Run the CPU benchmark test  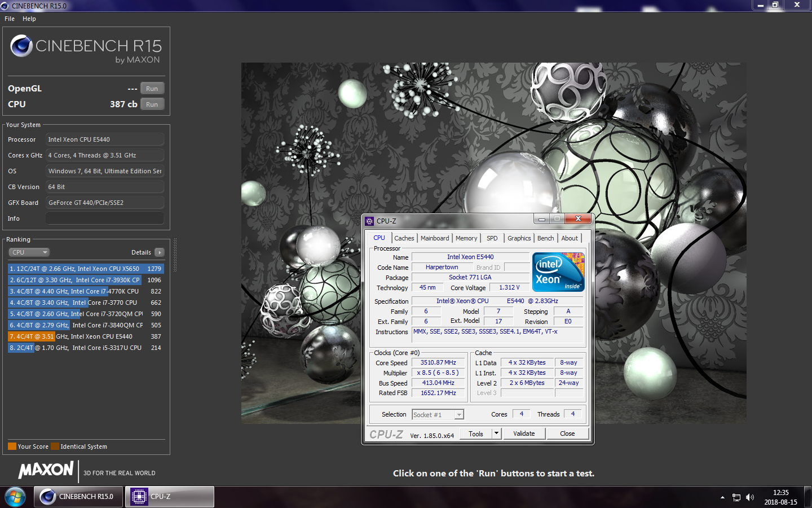click(152, 104)
